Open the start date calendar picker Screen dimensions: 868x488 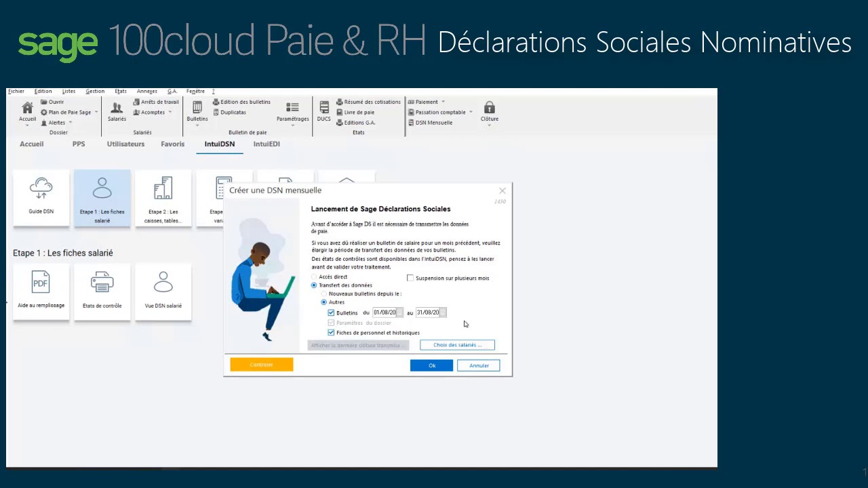[399, 312]
